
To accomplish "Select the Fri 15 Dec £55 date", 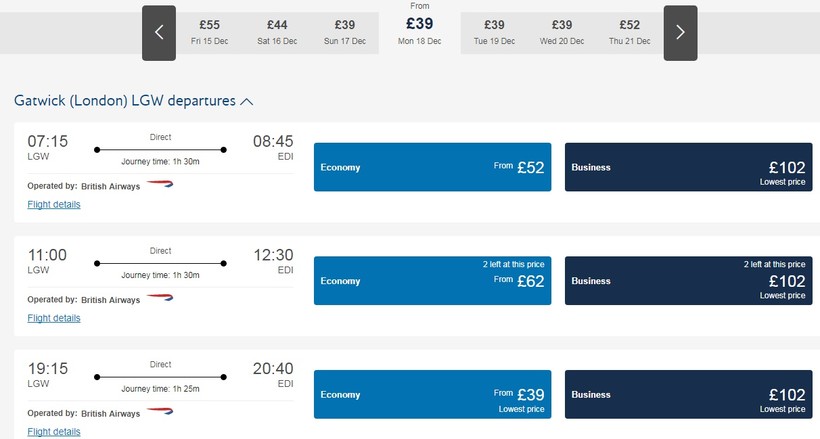I will [209, 32].
